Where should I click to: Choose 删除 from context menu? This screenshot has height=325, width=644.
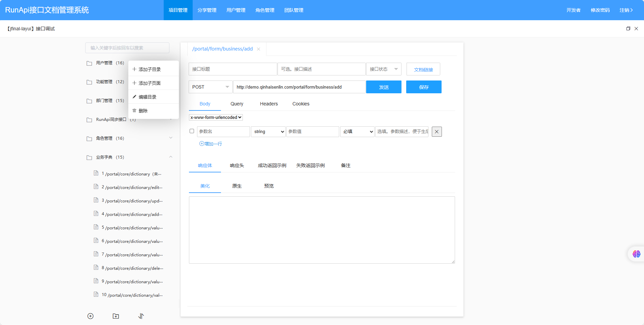click(x=154, y=111)
